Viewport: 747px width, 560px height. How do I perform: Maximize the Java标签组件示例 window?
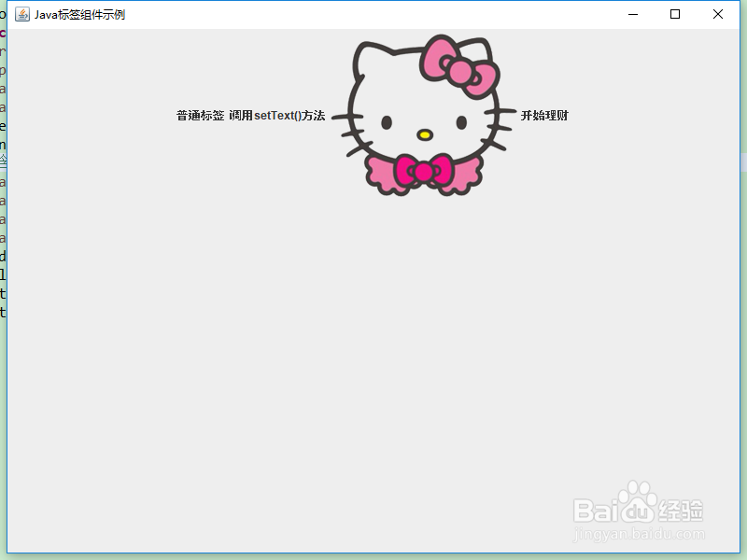(675, 14)
